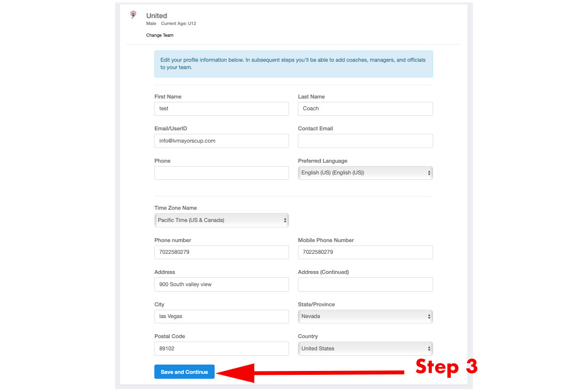This screenshot has height=392, width=588.
Task: Select the Postal Code field
Action: click(221, 349)
